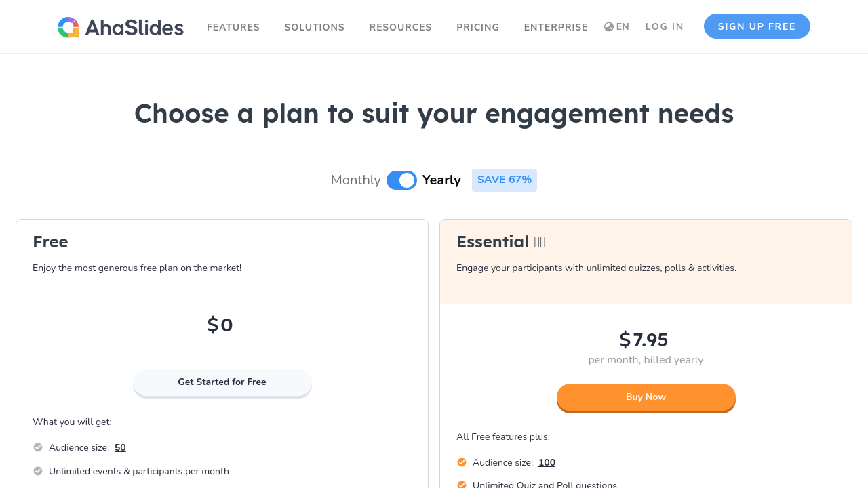Click the Save 67% badge
The image size is (868, 488).
coord(505,180)
